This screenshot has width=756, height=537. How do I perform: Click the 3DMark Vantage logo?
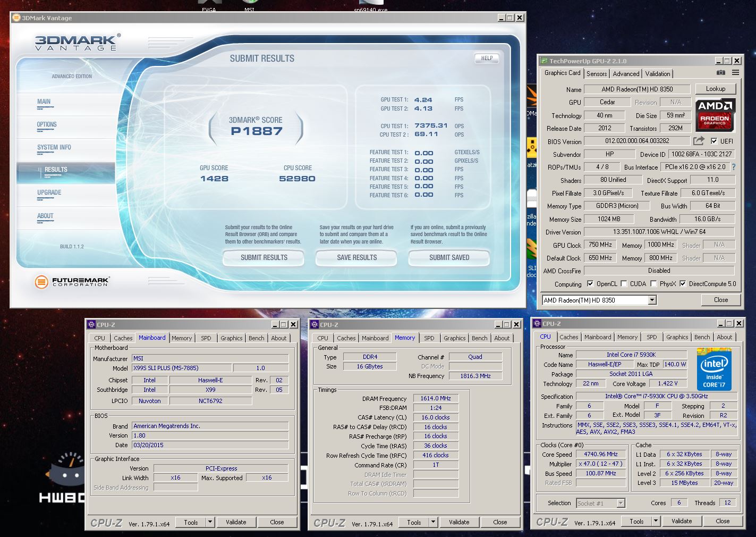(x=78, y=42)
